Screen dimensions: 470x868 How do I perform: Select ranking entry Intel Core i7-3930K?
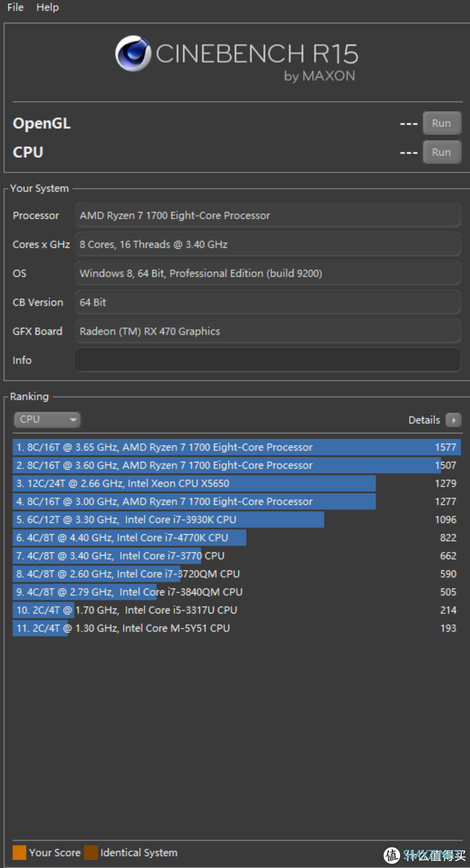[236, 520]
